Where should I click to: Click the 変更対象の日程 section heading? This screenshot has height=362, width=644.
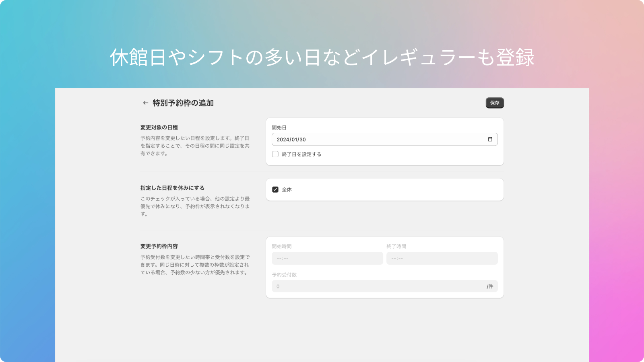(159, 128)
